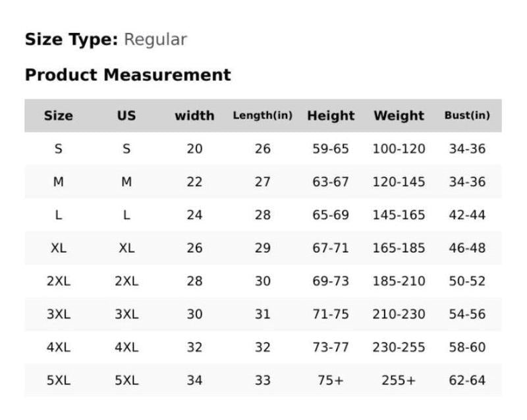Click the Regular size type value

click(x=155, y=39)
